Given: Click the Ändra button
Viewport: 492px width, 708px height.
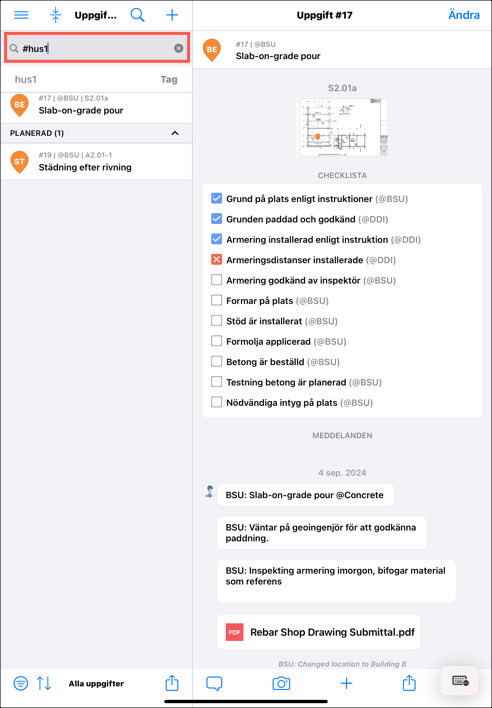Looking at the screenshot, I should (x=464, y=15).
